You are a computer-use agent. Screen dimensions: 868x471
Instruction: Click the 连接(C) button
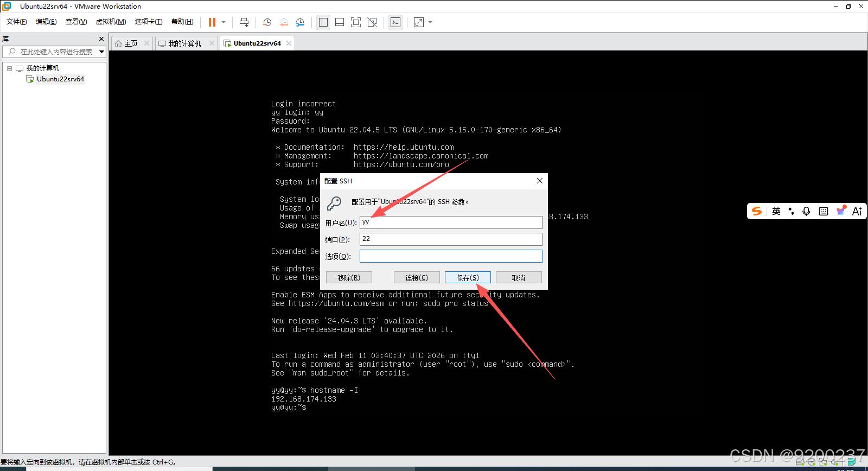coord(417,277)
